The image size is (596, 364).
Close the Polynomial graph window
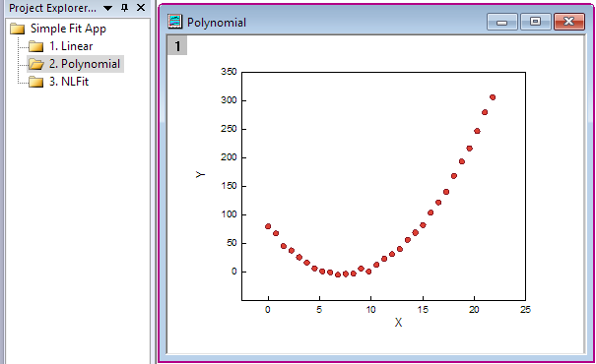tap(569, 22)
